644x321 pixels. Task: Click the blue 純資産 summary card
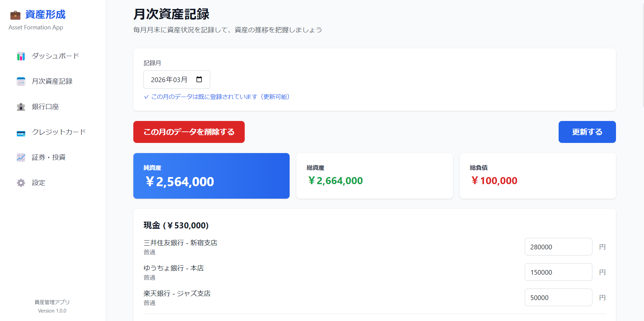coord(211,176)
